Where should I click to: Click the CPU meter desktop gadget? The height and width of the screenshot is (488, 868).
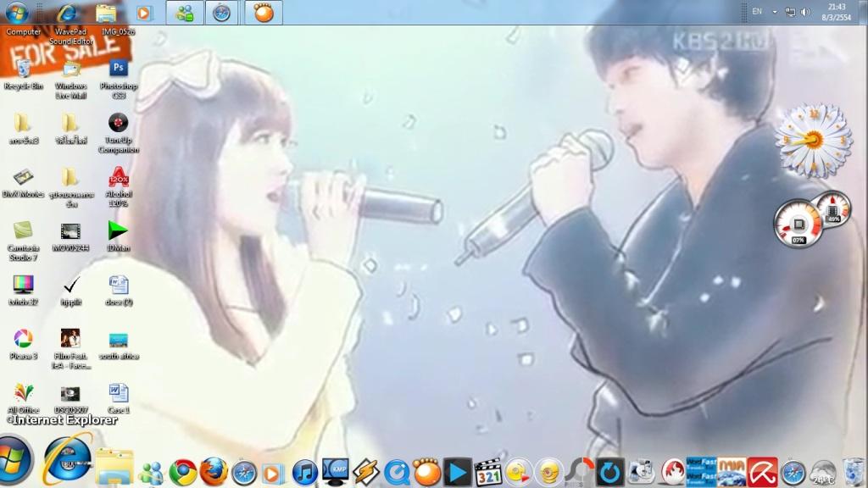[798, 224]
